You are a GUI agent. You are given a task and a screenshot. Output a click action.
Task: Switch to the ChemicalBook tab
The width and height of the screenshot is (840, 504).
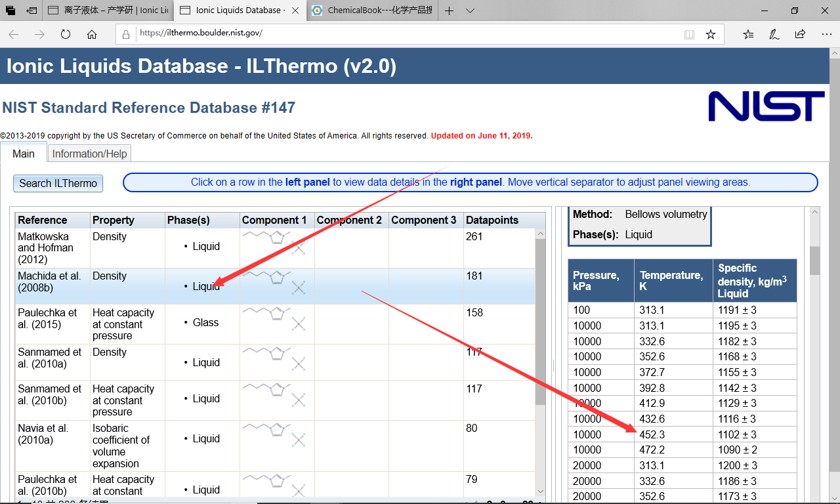point(372,10)
